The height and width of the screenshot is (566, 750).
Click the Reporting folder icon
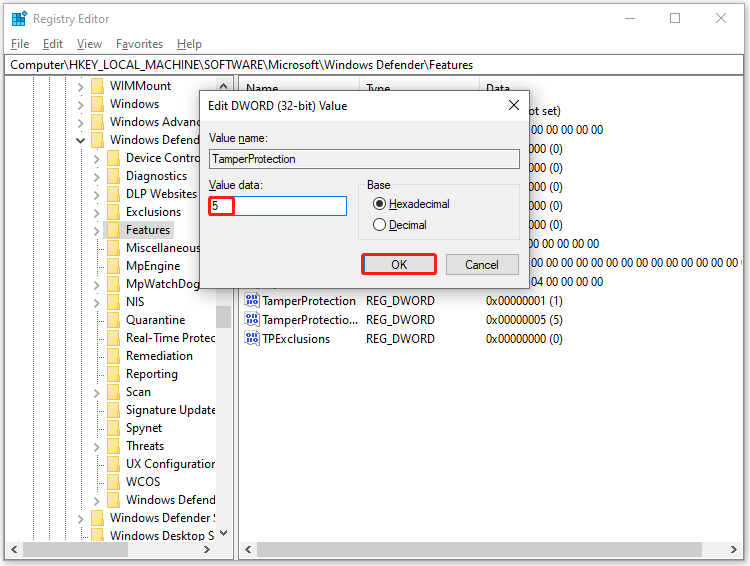point(113,374)
